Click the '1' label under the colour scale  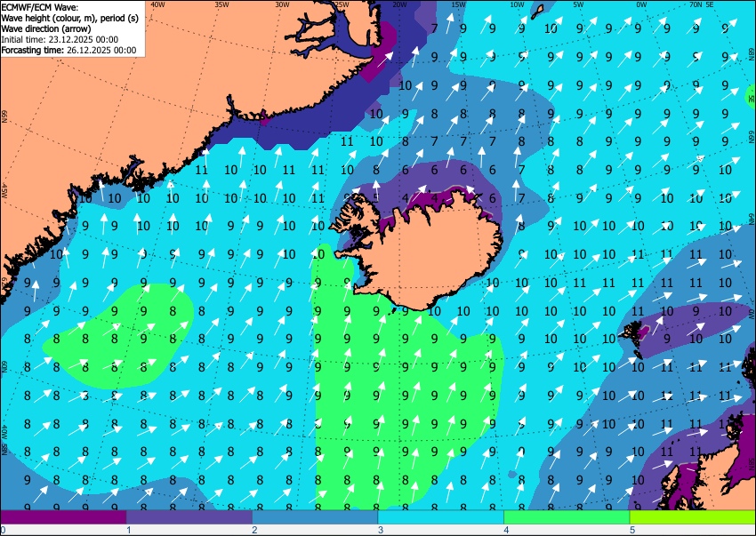click(129, 530)
